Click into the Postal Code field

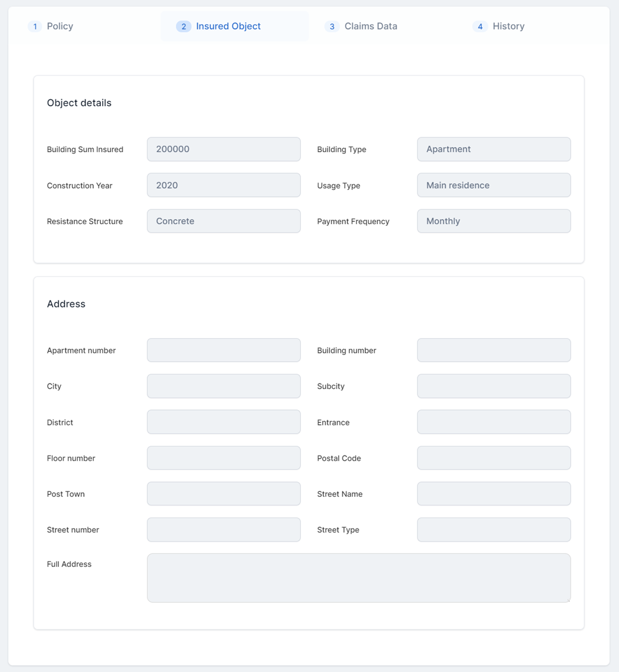(x=493, y=458)
